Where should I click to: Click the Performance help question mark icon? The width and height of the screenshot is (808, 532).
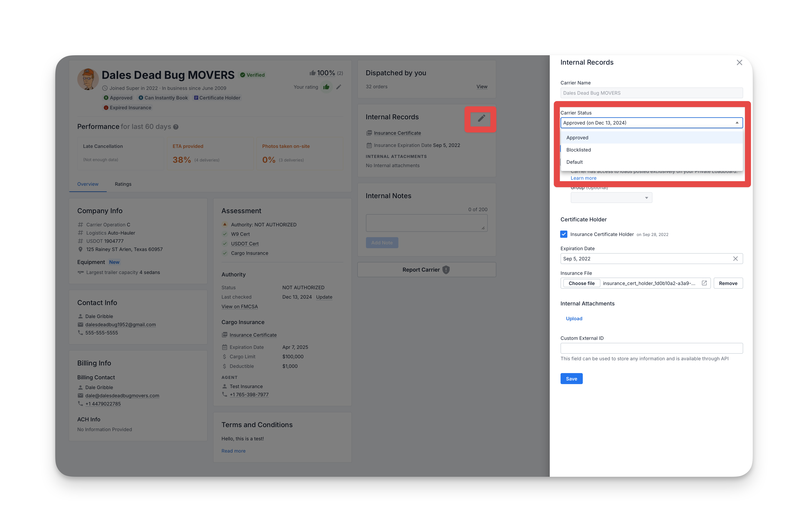coord(176,127)
